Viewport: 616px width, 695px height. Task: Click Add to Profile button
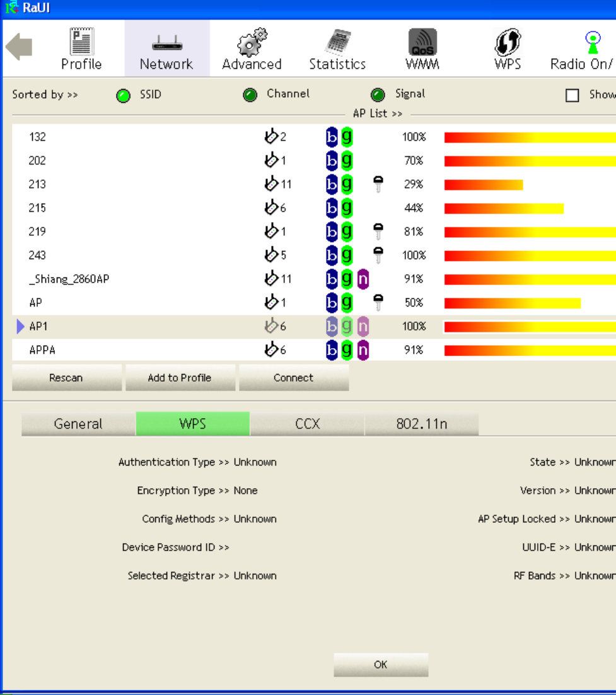tap(180, 378)
